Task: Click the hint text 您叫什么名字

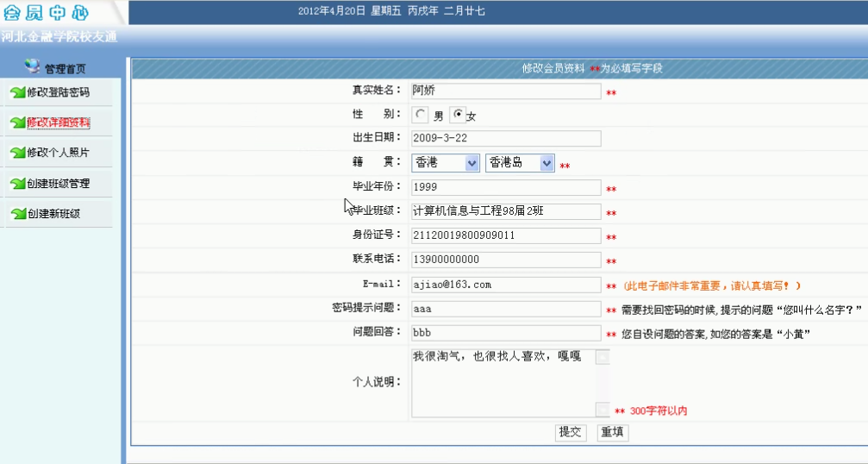Action: tap(742, 310)
